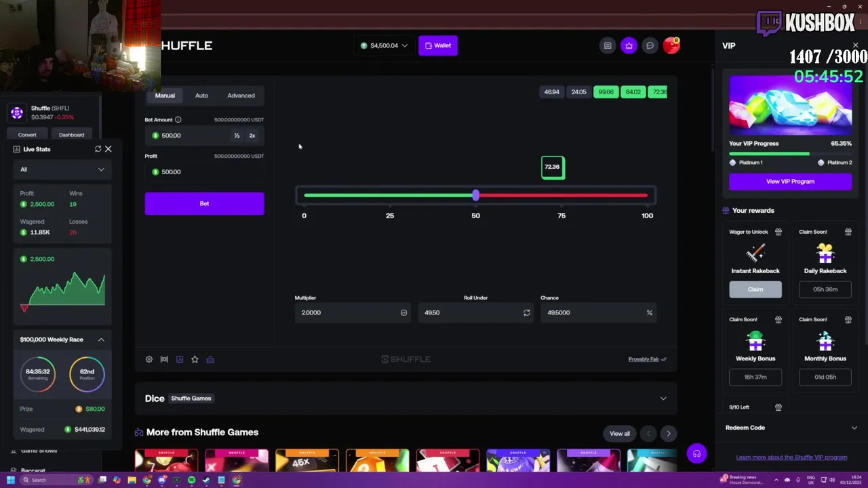The width and height of the screenshot is (868, 488).
Task: Open Discord from the taskbar
Action: coord(162,480)
